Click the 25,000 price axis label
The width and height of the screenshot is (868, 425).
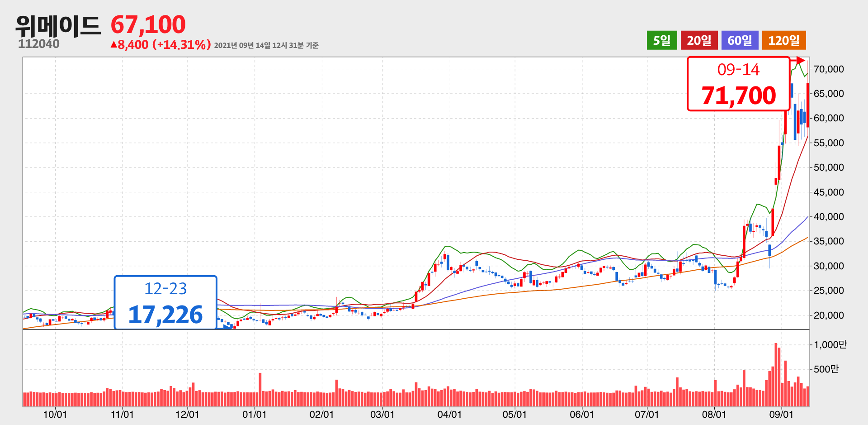click(x=829, y=290)
